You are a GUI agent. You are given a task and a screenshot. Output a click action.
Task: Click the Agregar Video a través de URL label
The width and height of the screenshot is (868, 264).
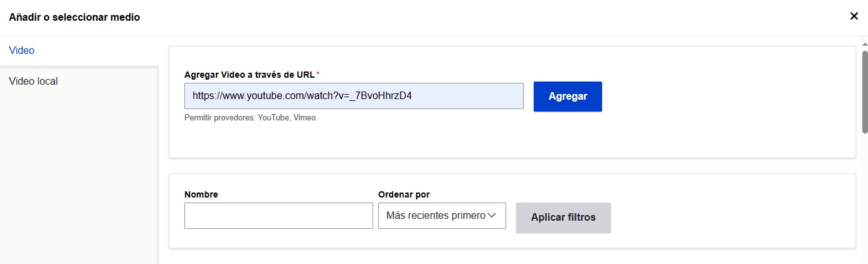click(x=249, y=75)
